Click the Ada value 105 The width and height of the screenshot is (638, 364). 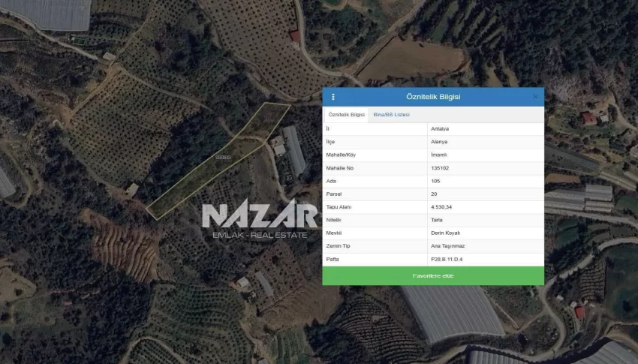436,181
